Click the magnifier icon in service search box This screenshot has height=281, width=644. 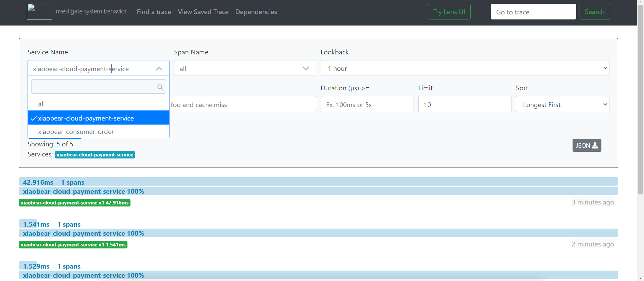click(x=160, y=87)
